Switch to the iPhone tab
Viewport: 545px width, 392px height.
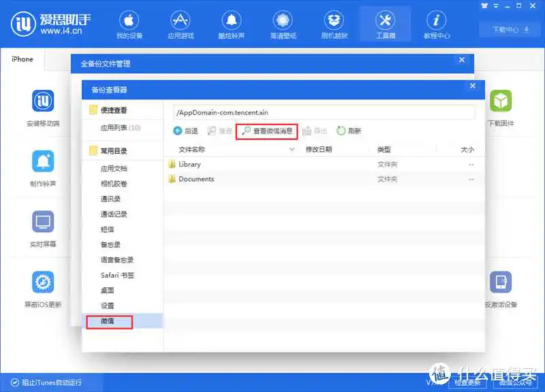coord(22,59)
